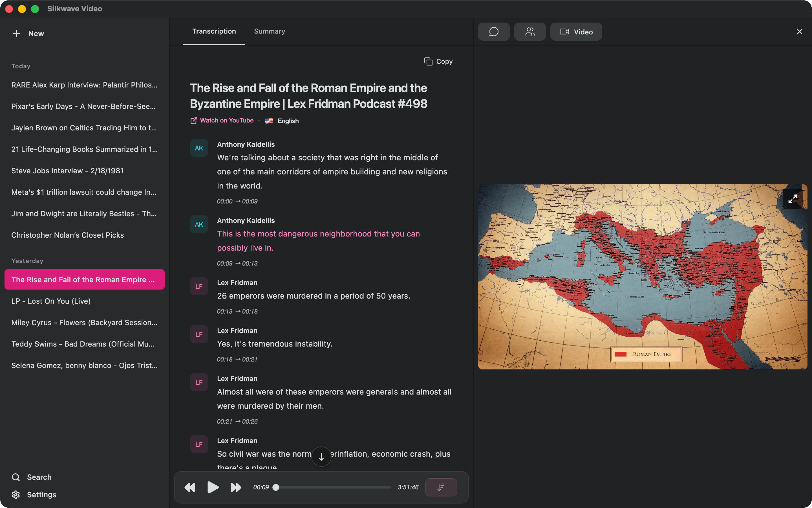Play the podcast audio
Image resolution: width=812 pixels, height=508 pixels.
[213, 487]
